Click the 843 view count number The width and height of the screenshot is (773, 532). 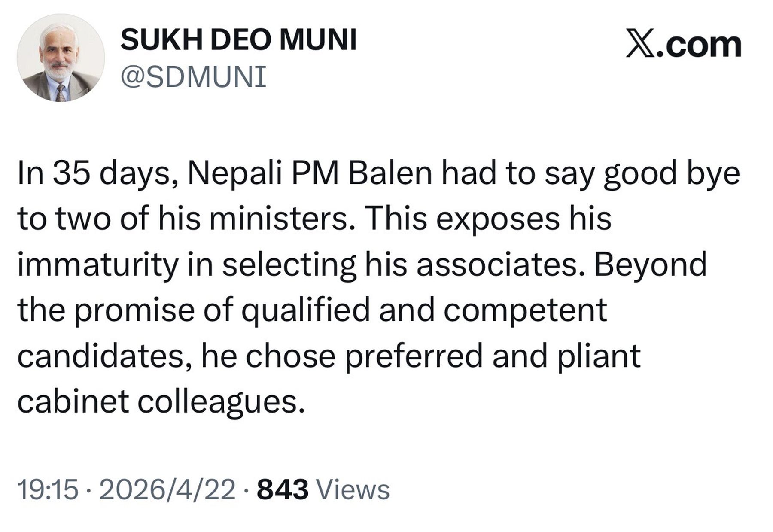[282, 489]
